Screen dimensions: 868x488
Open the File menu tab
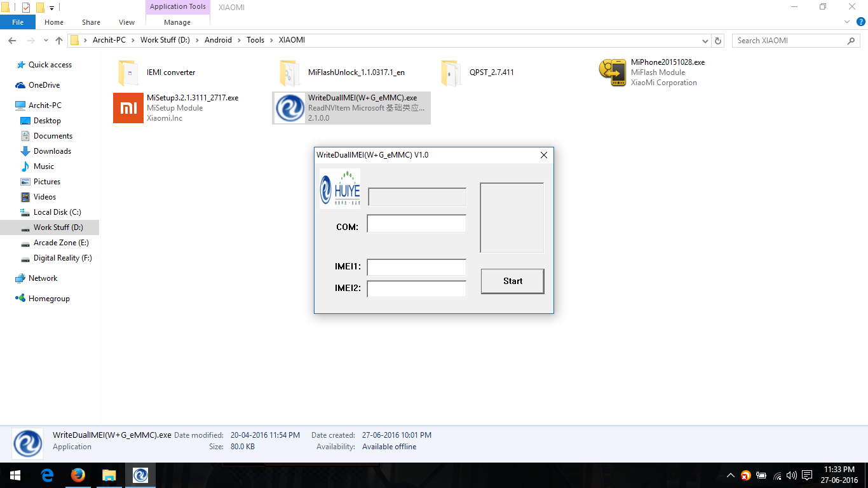pyautogui.click(x=18, y=22)
